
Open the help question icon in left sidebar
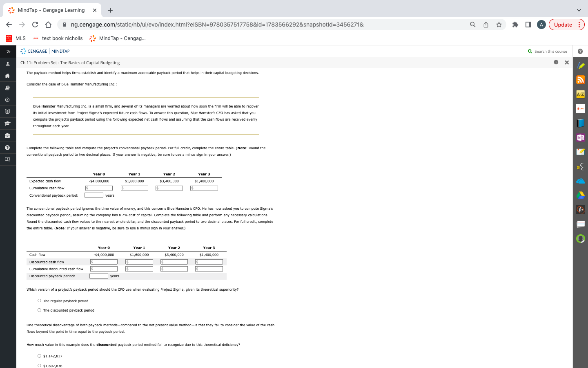pos(7,147)
